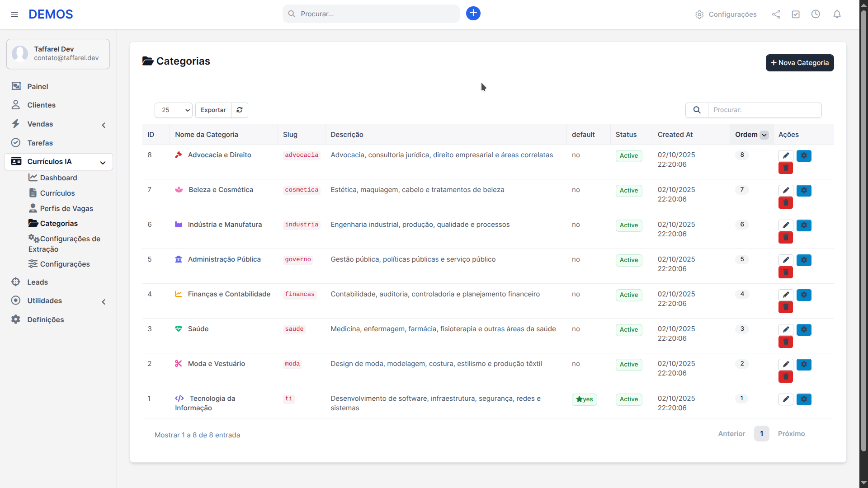Click the blue plus icon next to search

pos(473,14)
